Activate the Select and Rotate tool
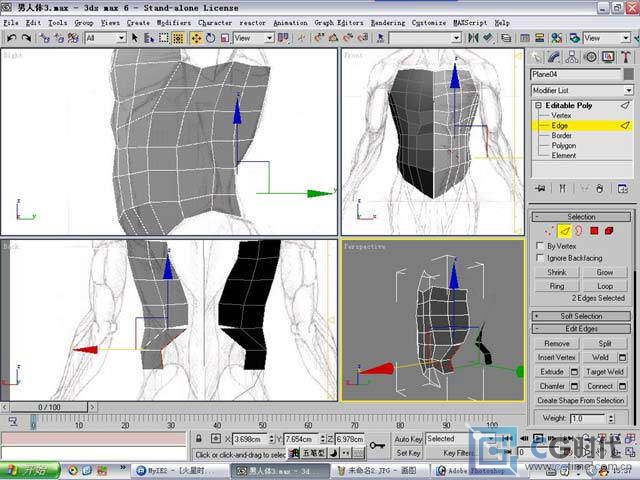 coord(211,38)
